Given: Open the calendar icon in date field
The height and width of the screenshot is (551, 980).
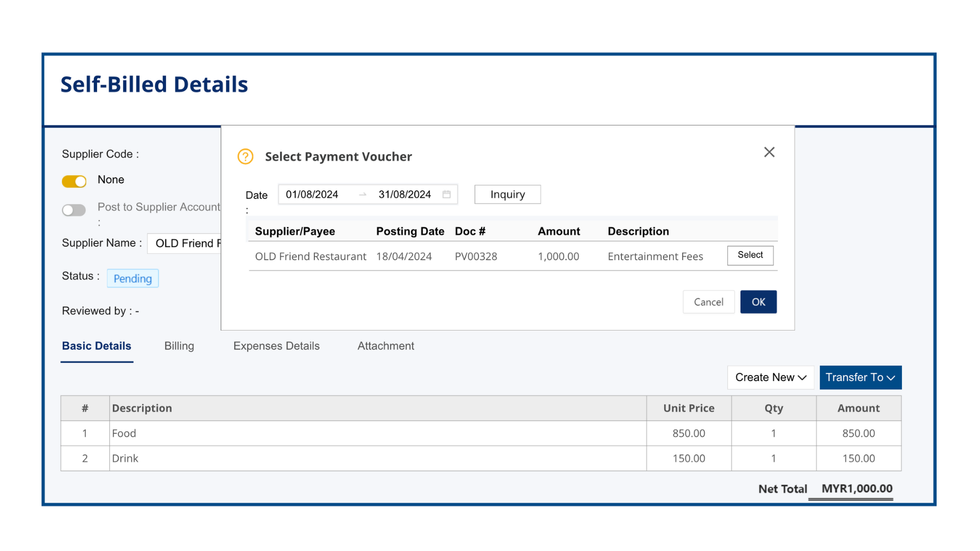Looking at the screenshot, I should click(447, 194).
